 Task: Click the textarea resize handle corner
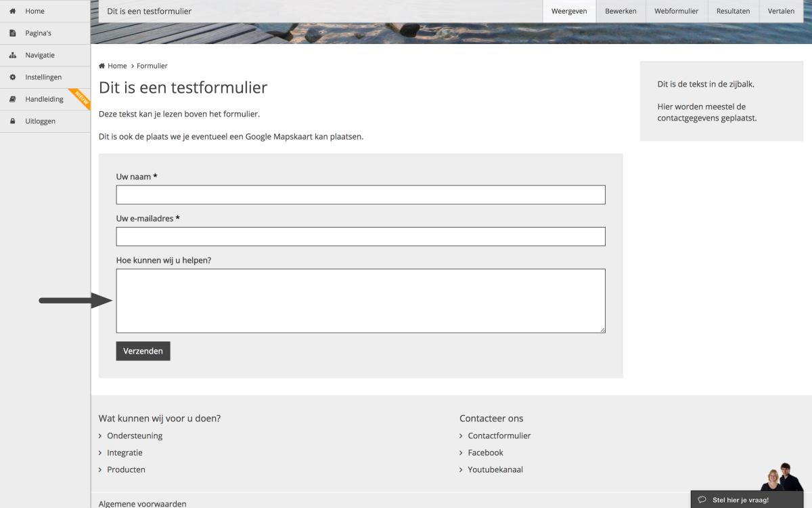(x=602, y=329)
